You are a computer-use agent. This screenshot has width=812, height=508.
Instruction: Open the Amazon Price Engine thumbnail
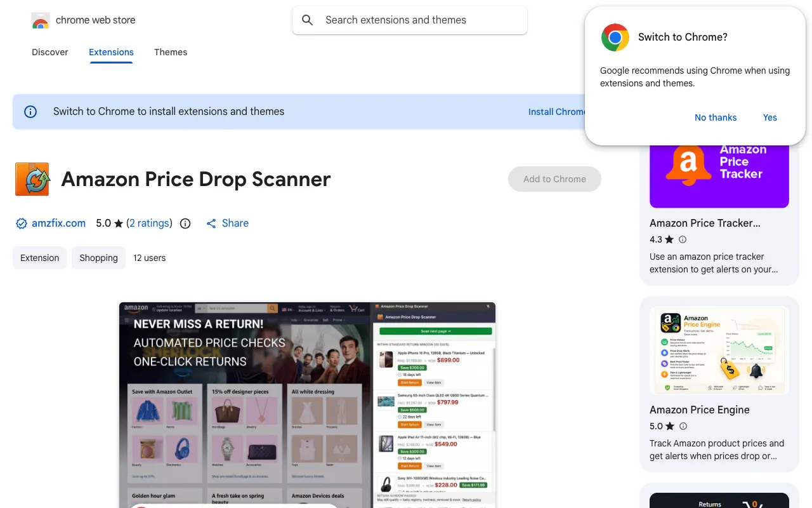point(719,351)
